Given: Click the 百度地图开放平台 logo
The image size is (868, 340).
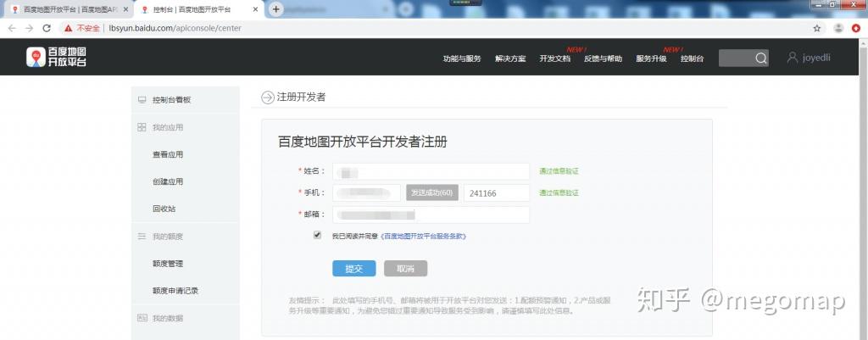Looking at the screenshot, I should pyautogui.click(x=56, y=57).
